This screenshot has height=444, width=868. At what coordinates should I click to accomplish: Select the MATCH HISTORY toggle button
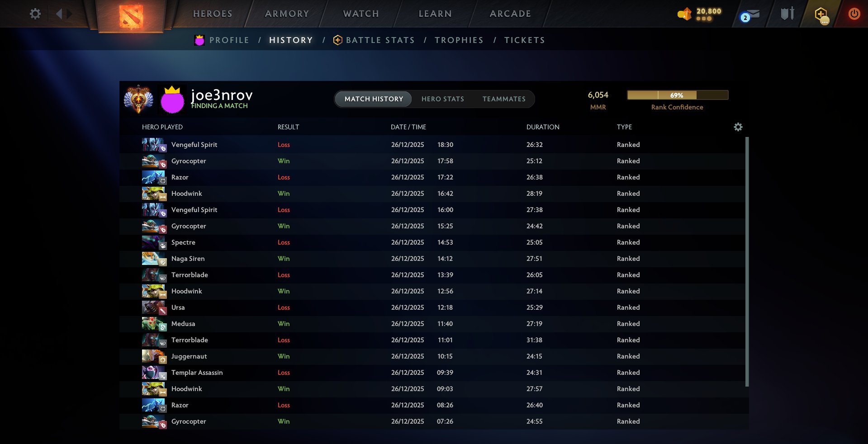click(x=373, y=99)
